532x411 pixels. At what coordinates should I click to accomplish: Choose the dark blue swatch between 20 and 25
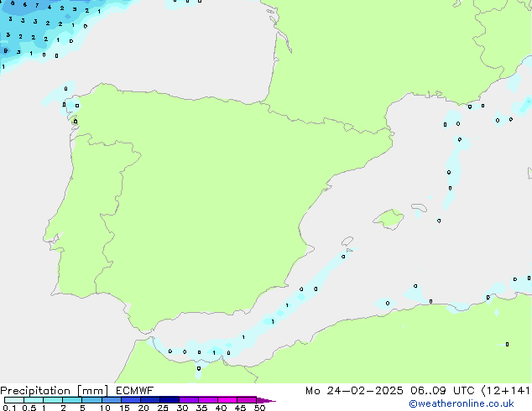[149, 400]
